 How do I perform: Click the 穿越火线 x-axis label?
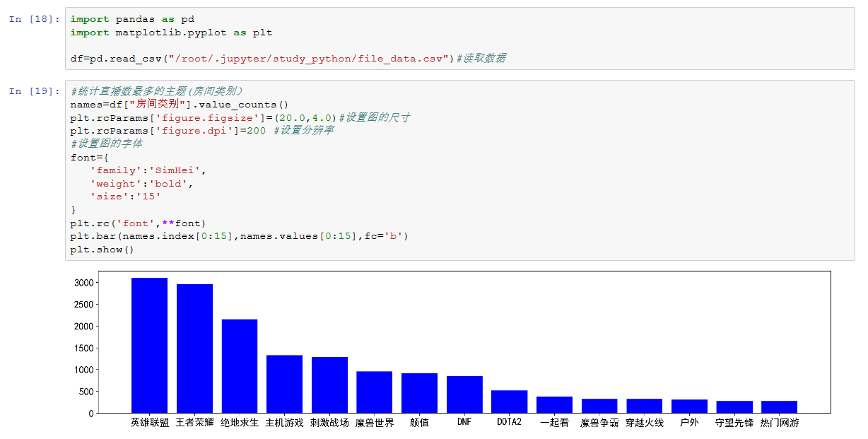click(645, 423)
